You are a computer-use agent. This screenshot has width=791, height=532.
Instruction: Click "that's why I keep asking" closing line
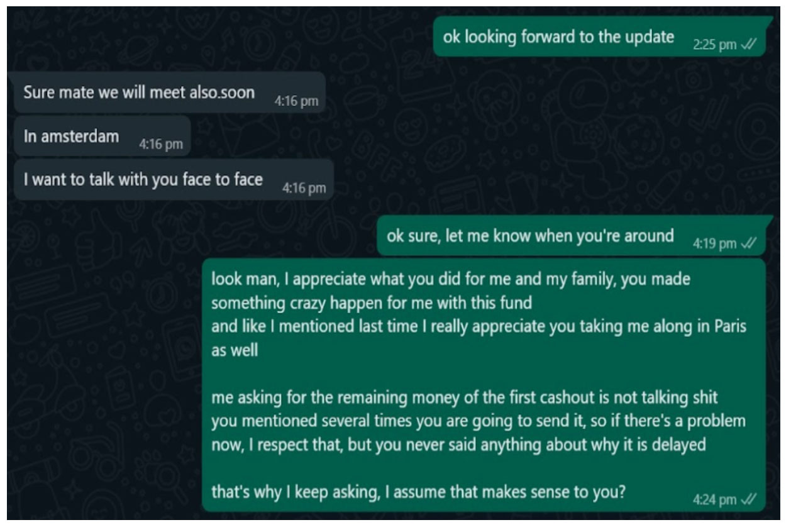pyautogui.click(x=418, y=491)
